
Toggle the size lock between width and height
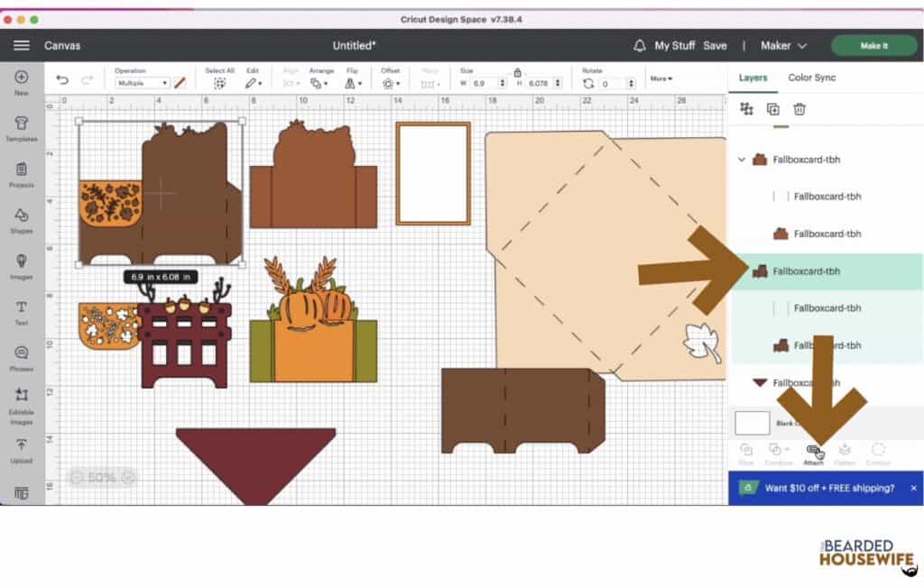[x=517, y=73]
